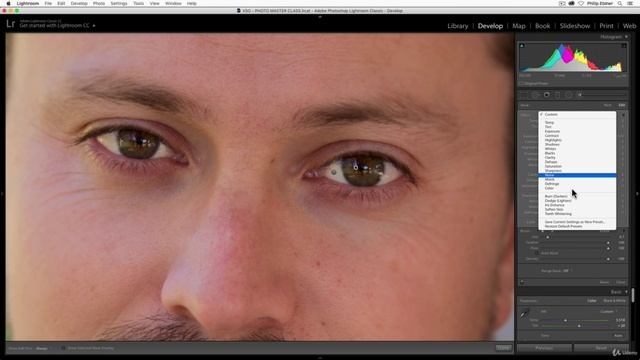Open the Apple menu
The width and height of the screenshot is (640, 360).
pyautogui.click(x=8, y=3)
